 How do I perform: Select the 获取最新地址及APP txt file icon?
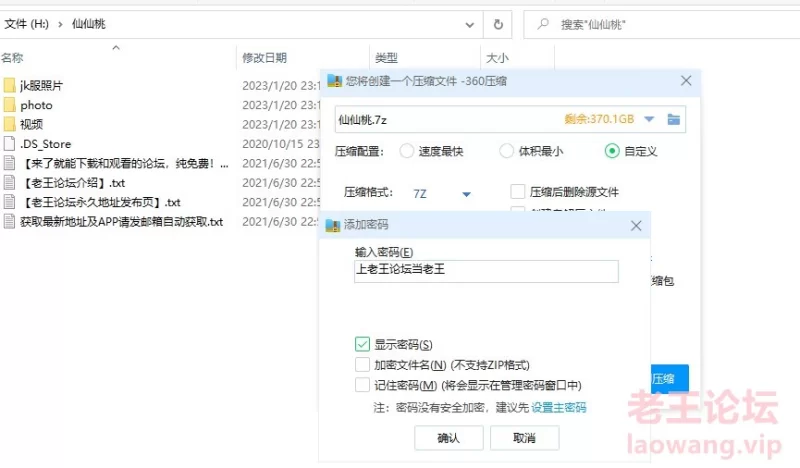coord(9,221)
